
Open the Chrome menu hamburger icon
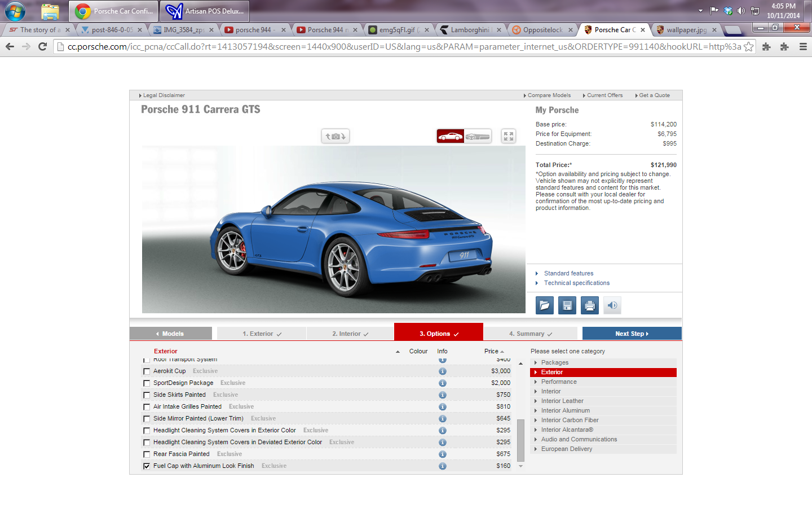[803, 47]
